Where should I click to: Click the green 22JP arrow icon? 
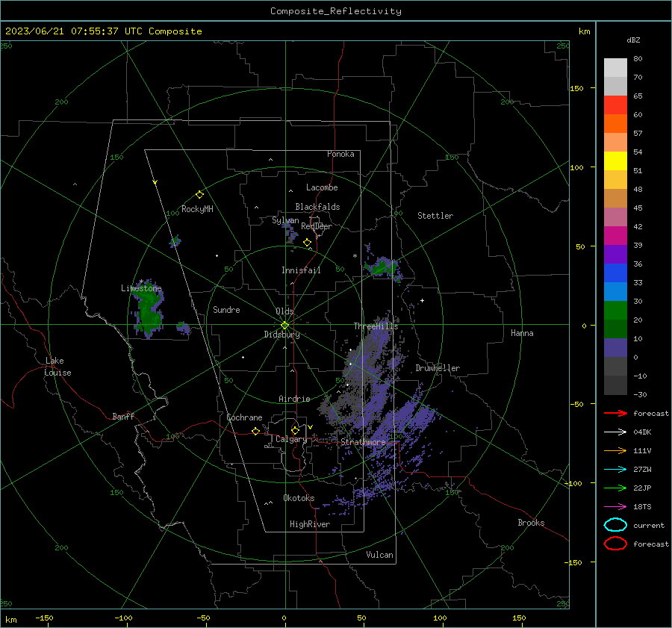[615, 488]
